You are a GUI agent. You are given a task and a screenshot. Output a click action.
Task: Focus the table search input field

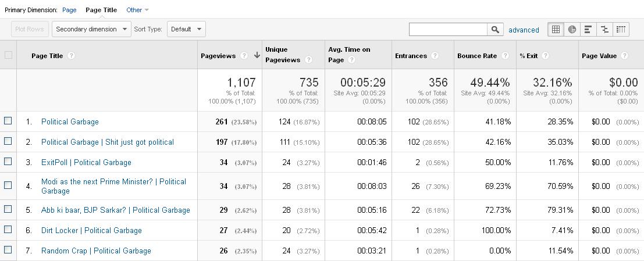point(448,30)
